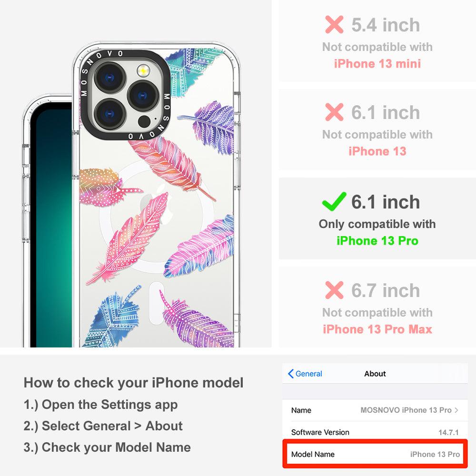Click the purple feather near top right

[x=209, y=128]
